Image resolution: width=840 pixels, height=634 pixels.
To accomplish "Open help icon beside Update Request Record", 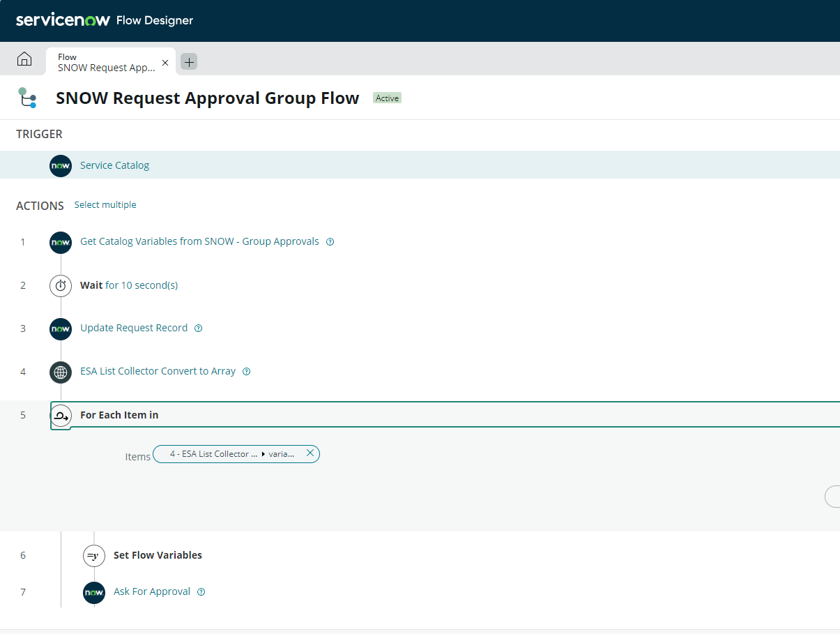I will [198, 329].
